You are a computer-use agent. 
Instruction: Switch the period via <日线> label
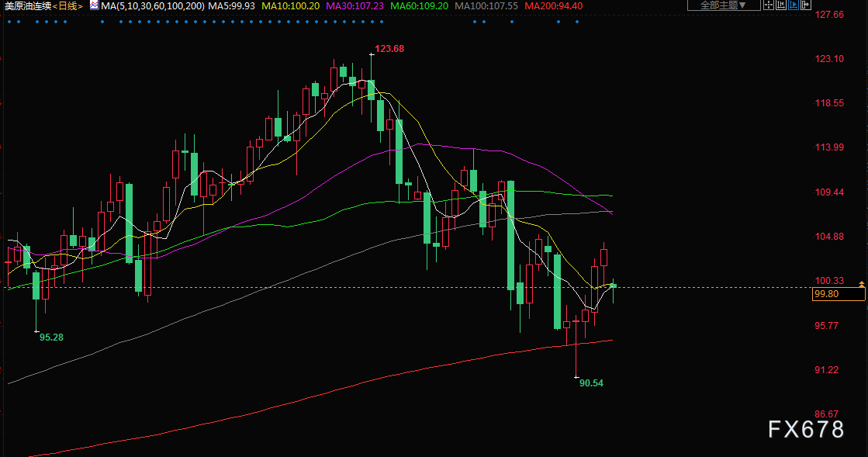[67, 6]
